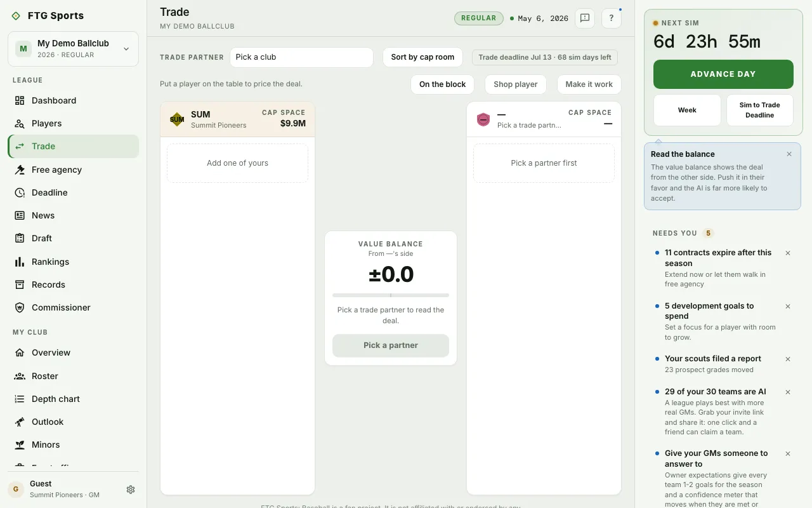Click the Add one of yours slot
Viewport: 812px width, 508px height.
click(237, 163)
